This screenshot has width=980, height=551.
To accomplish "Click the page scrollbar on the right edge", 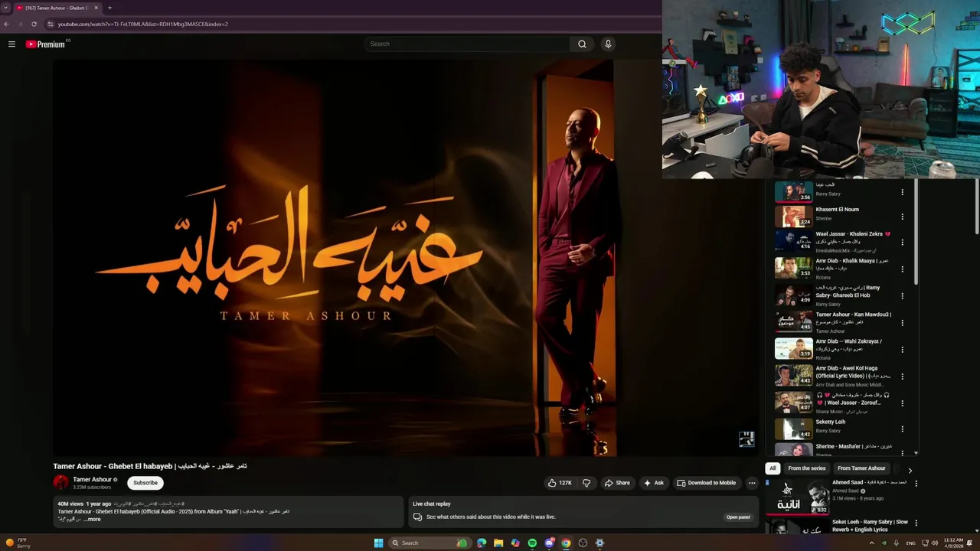I will coord(977,207).
